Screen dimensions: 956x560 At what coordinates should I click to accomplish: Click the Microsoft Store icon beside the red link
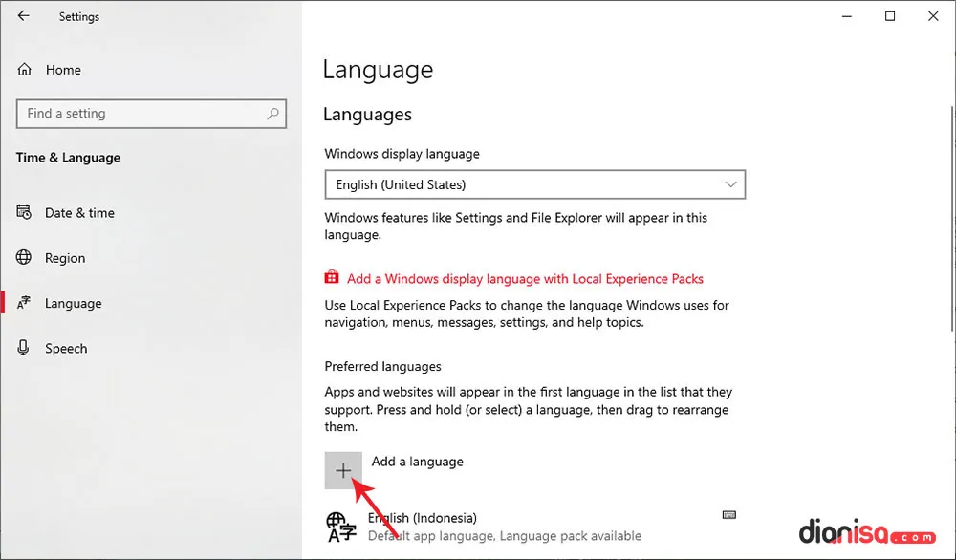(x=331, y=278)
